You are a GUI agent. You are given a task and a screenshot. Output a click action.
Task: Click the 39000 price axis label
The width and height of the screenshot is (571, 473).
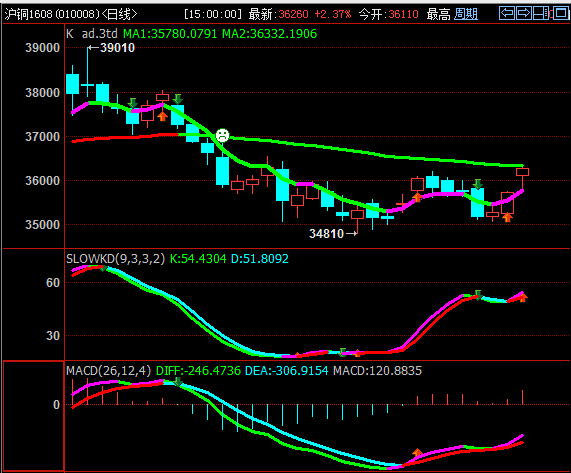pos(42,48)
